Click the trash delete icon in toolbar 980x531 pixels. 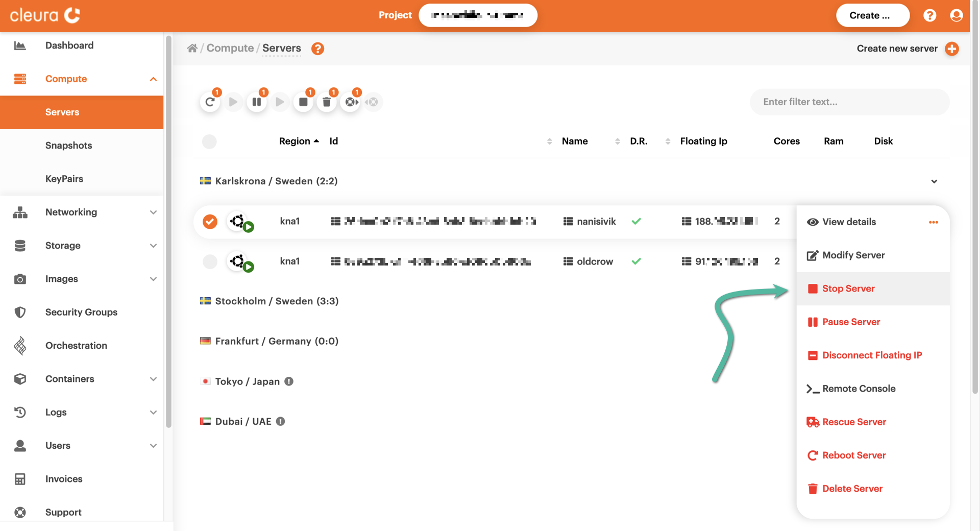(327, 102)
